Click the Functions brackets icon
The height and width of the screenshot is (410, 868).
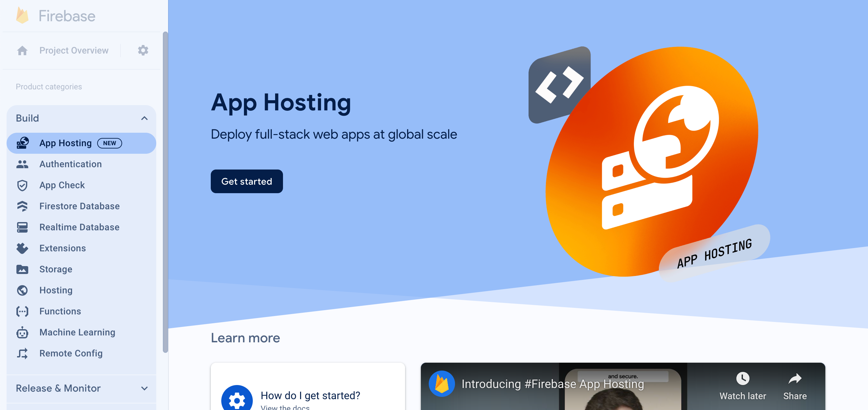[22, 311]
